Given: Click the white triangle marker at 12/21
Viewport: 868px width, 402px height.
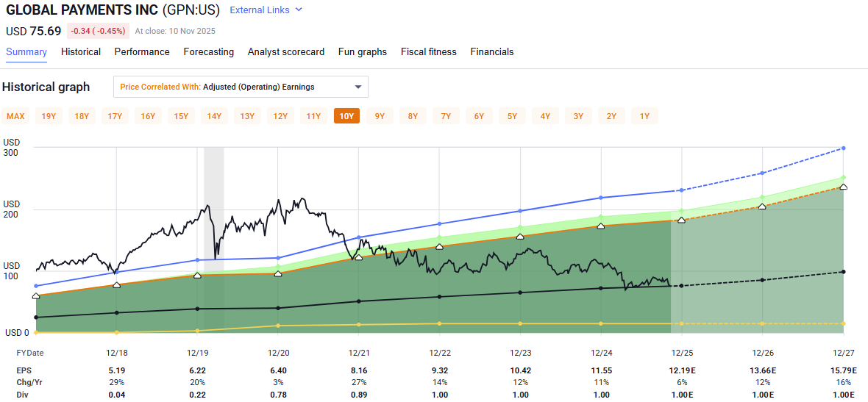Looking at the screenshot, I should pos(359,257).
